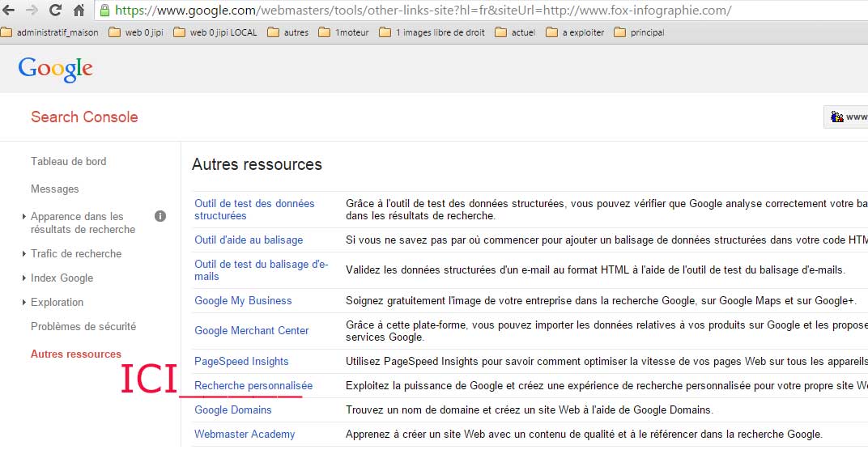This screenshot has height=471, width=868.
Task: Click the browser address bar URL
Action: click(423, 10)
